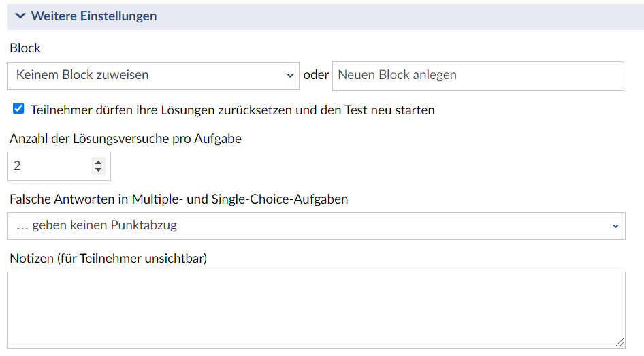Image resolution: width=644 pixels, height=356 pixels.
Task: Grab the resize handle of the Notizen textarea
Action: click(619, 342)
